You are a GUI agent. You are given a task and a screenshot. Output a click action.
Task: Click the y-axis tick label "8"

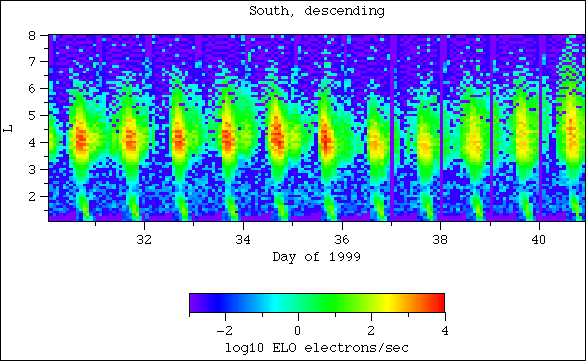(32, 36)
